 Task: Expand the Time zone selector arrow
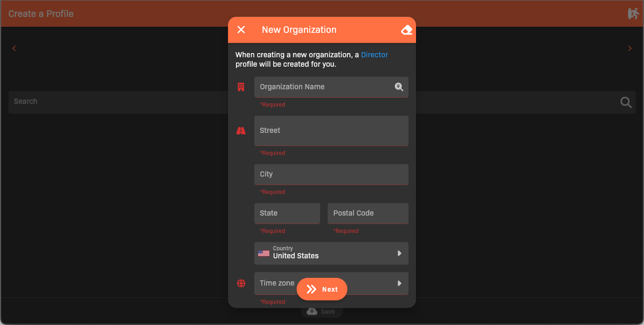(399, 283)
